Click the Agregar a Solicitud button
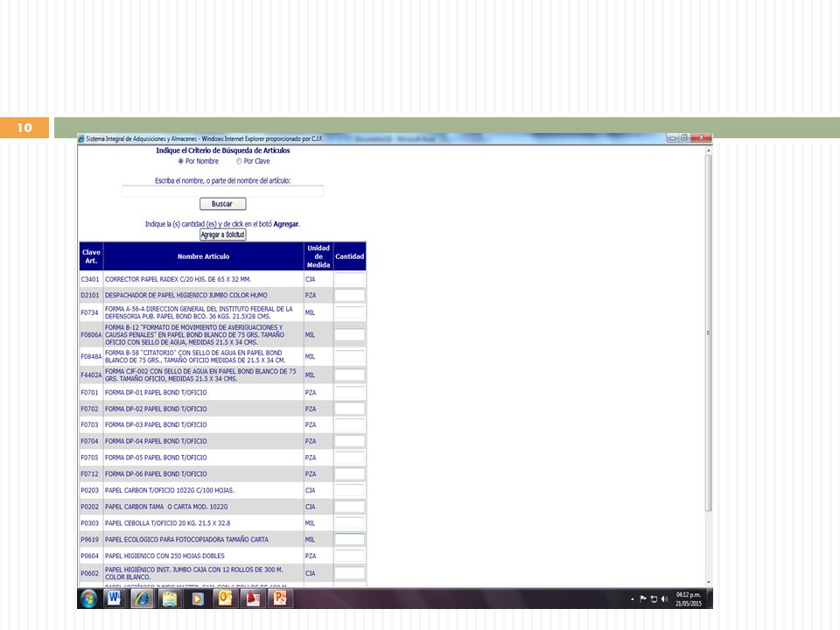Screen dimensions: 840x630 pos(223,234)
